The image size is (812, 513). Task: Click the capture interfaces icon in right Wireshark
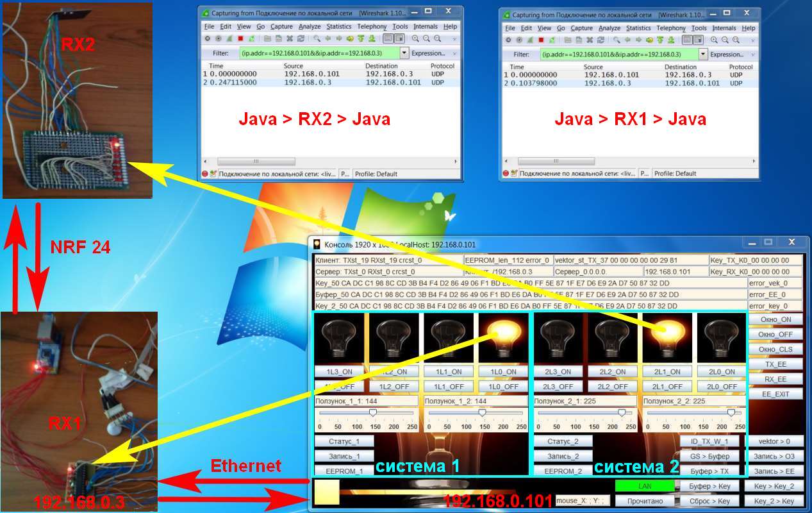[x=509, y=40]
